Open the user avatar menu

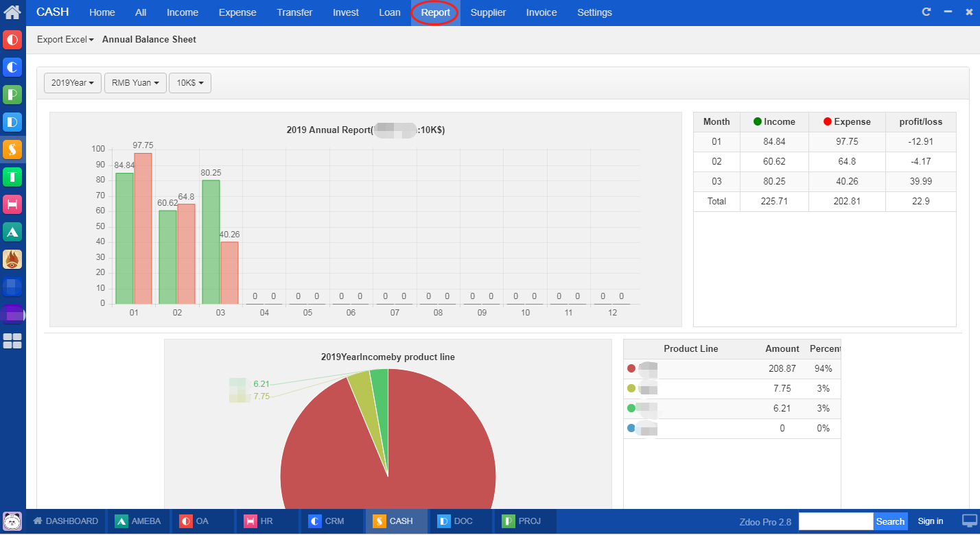click(x=12, y=521)
